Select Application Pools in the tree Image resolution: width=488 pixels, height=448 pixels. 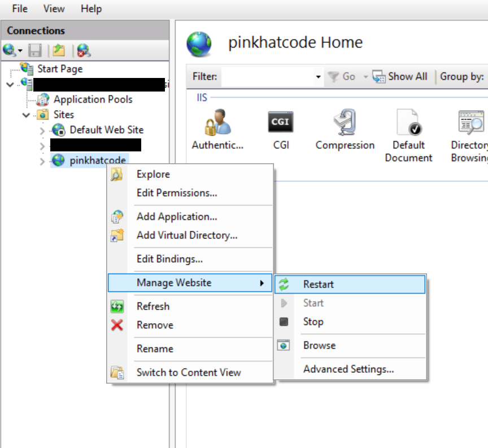(x=93, y=99)
